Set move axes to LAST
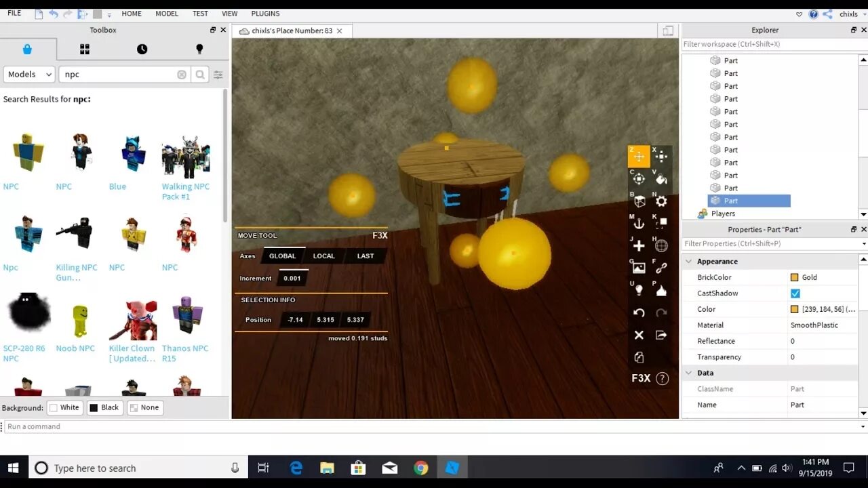The height and width of the screenshot is (488, 868). 366,256
